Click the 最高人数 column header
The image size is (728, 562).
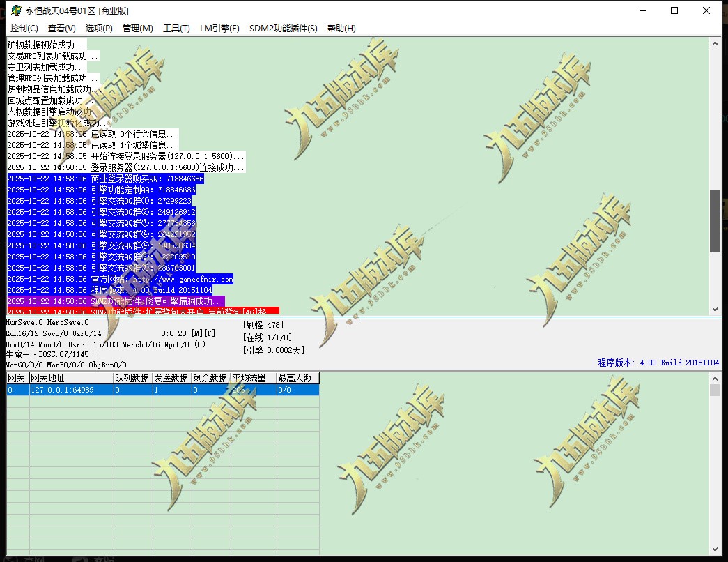click(298, 378)
